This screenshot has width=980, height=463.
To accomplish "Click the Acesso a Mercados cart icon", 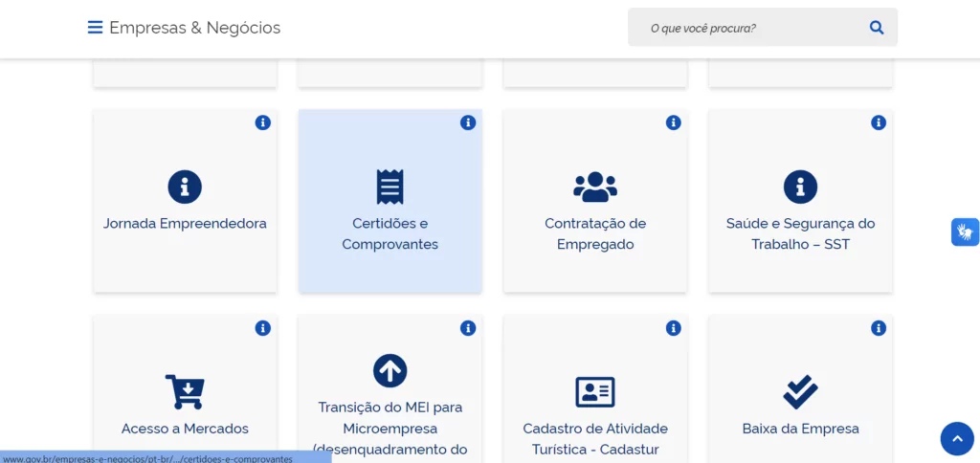I will click(x=185, y=391).
